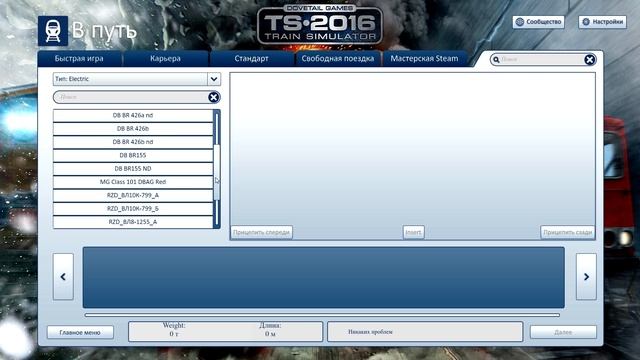The width and height of the screenshot is (640, 360).
Task: Click the globe icon on Сообщество
Action: 520,22
